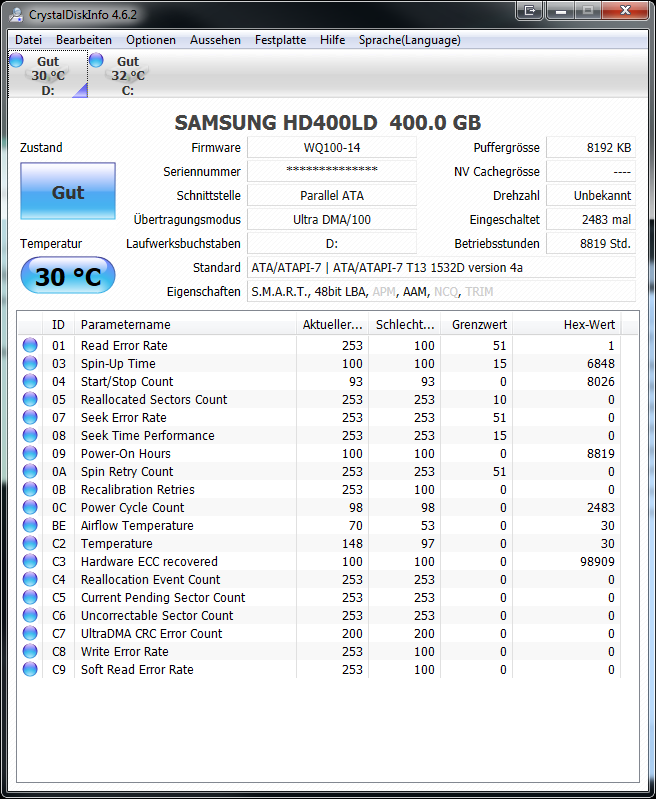Screen dimensions: 656x799
Task: Click the status orb for the C2 Temperature row
Action: pyautogui.click(x=30, y=543)
